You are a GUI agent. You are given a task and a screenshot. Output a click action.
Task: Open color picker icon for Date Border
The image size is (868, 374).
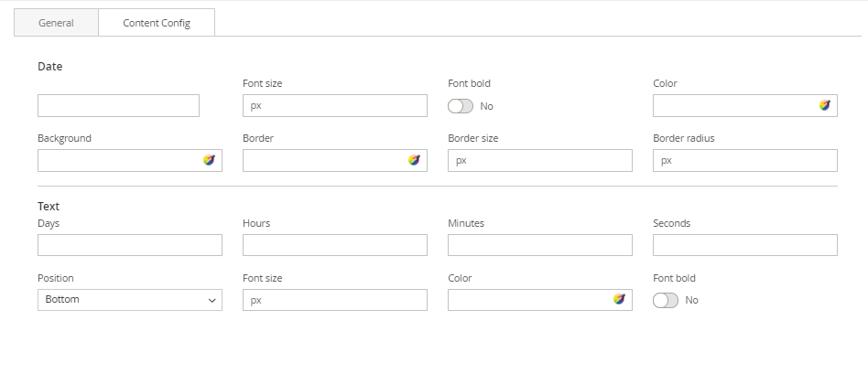point(414,160)
